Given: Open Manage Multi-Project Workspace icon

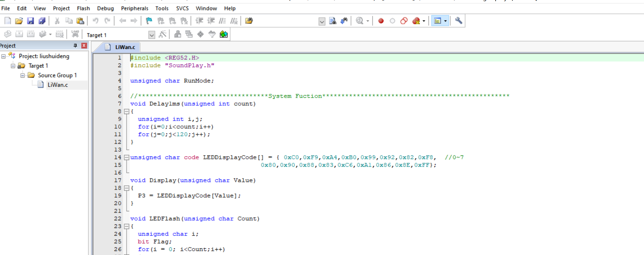Looking at the screenshot, I should pos(189,34).
